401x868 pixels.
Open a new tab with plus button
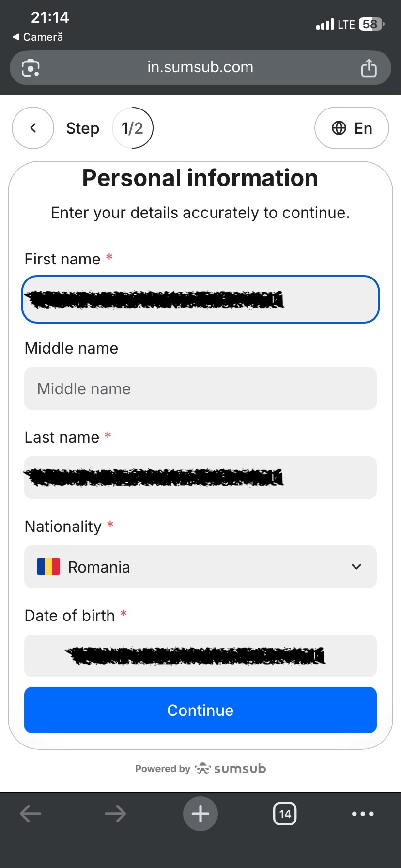click(200, 814)
